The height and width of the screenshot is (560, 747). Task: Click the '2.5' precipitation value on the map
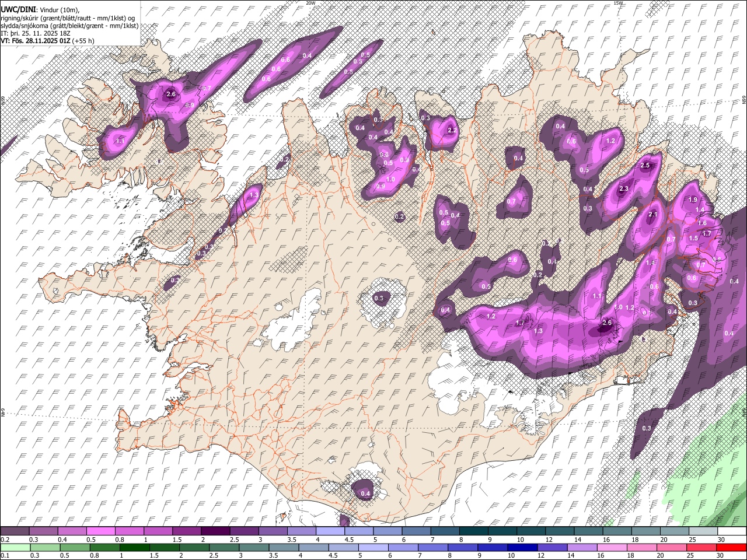click(x=645, y=166)
